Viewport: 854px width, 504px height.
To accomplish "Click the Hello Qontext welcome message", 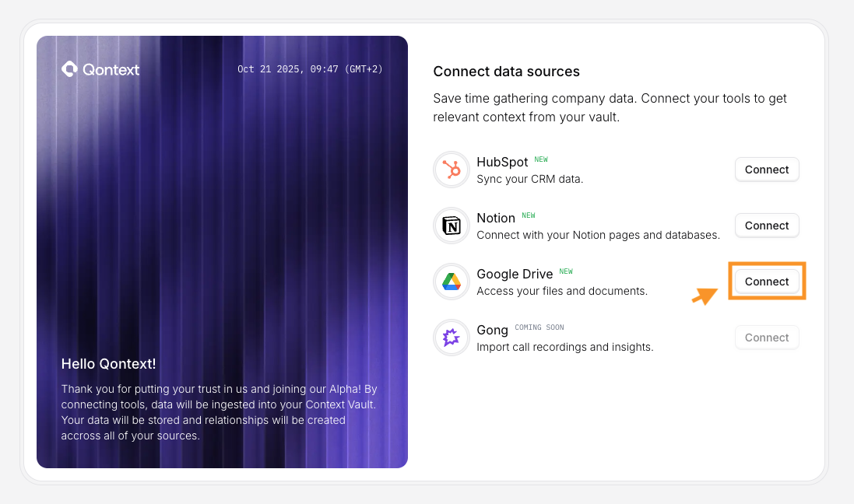I will (x=107, y=363).
